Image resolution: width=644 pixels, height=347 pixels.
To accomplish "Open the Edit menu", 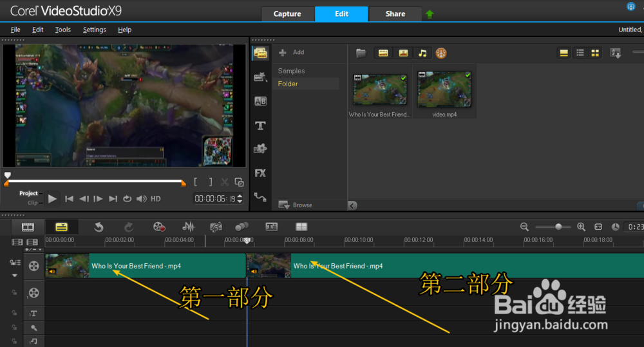I will pyautogui.click(x=38, y=30).
